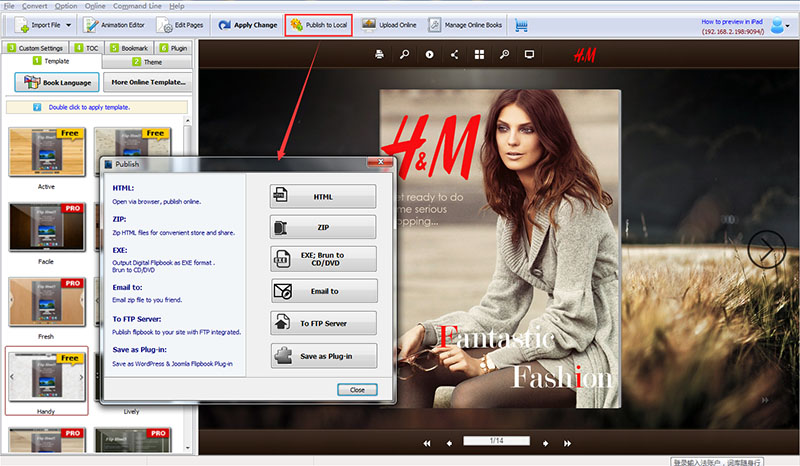Publish as ZIP in the Publish dialog
The height and width of the screenshot is (466, 800).
(323, 227)
